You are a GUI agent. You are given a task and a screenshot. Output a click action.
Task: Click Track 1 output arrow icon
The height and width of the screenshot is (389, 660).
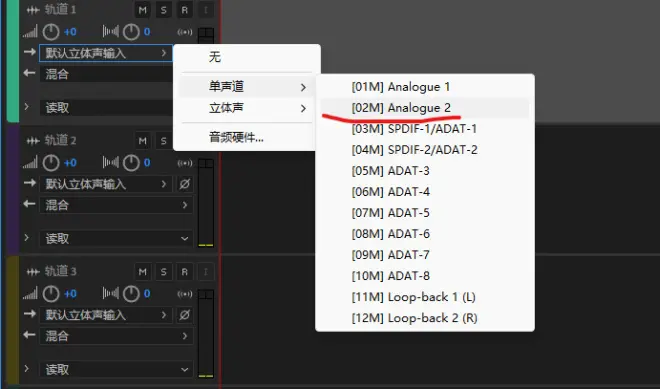29,73
